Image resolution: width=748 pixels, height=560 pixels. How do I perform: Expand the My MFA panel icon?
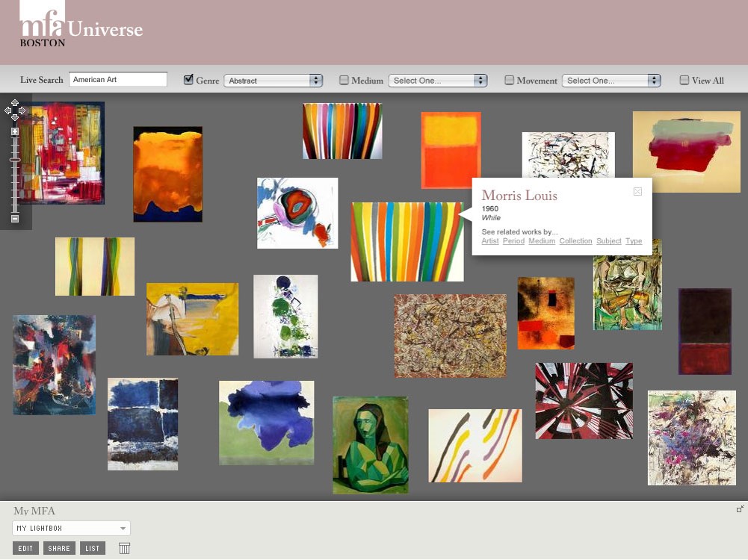point(740,508)
